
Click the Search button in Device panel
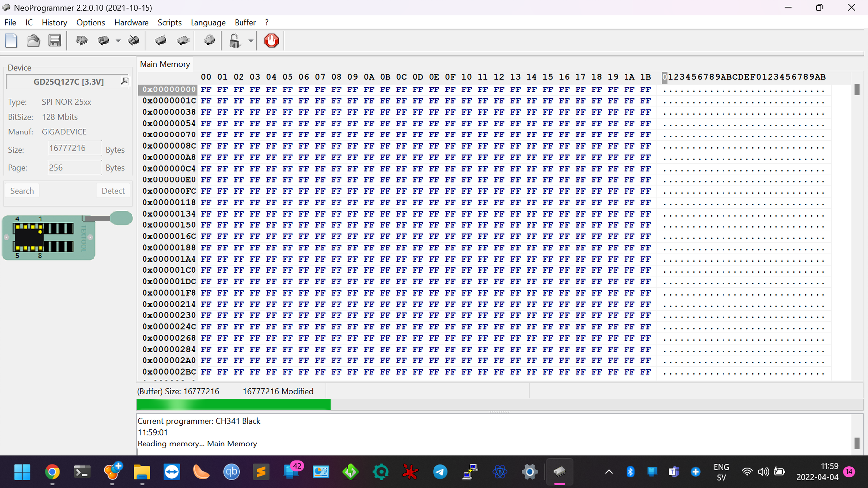click(22, 191)
